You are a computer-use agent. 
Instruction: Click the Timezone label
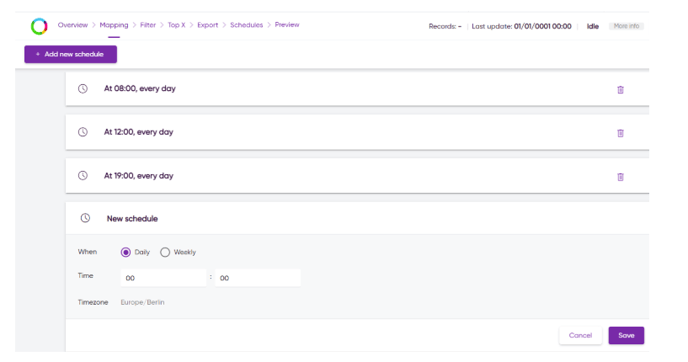coord(93,302)
